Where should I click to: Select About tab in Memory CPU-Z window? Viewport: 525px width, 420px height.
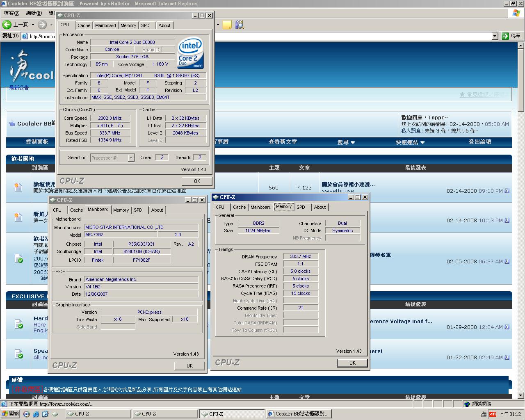click(x=320, y=207)
